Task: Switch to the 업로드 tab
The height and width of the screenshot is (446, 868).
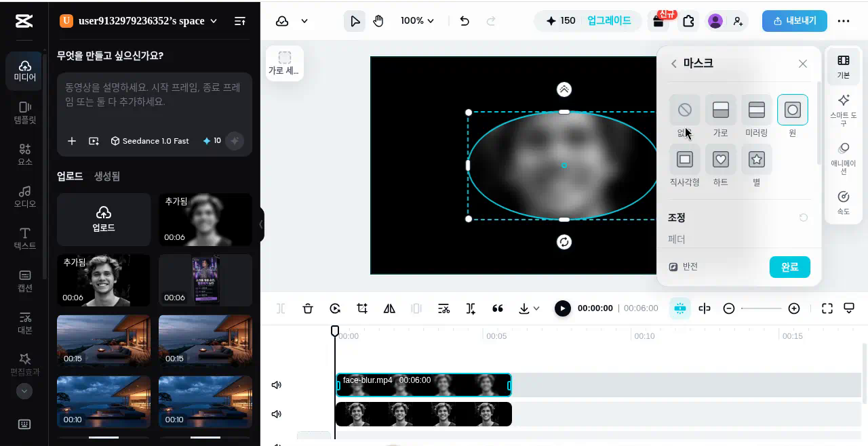Action: pyautogui.click(x=70, y=176)
